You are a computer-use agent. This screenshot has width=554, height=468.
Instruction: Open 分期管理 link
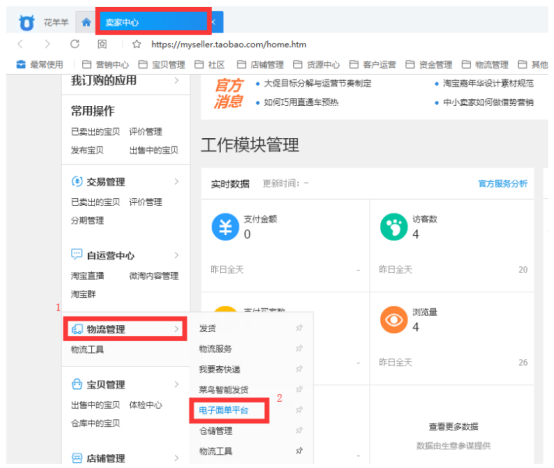(x=87, y=220)
